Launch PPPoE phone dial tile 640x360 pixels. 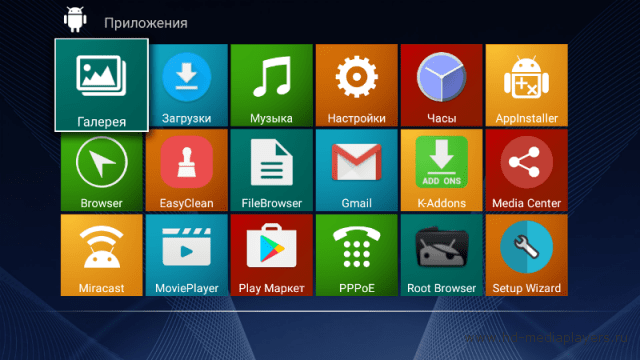pos(356,255)
